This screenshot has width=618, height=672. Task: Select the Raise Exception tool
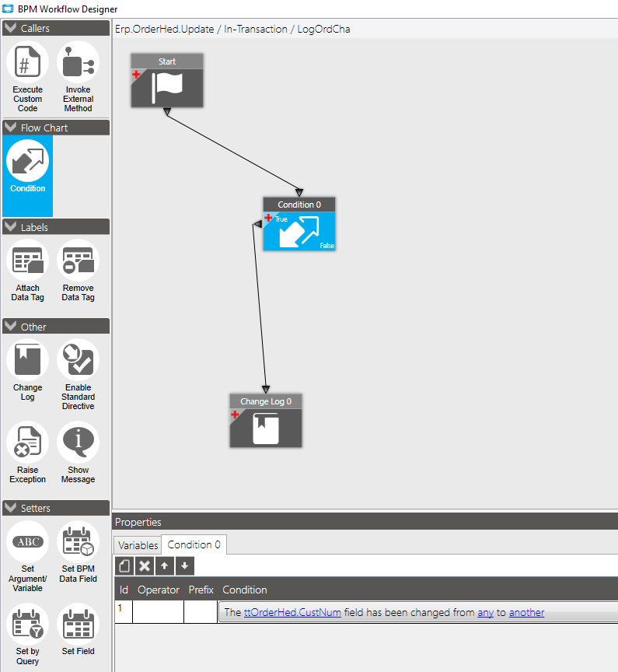click(x=27, y=453)
